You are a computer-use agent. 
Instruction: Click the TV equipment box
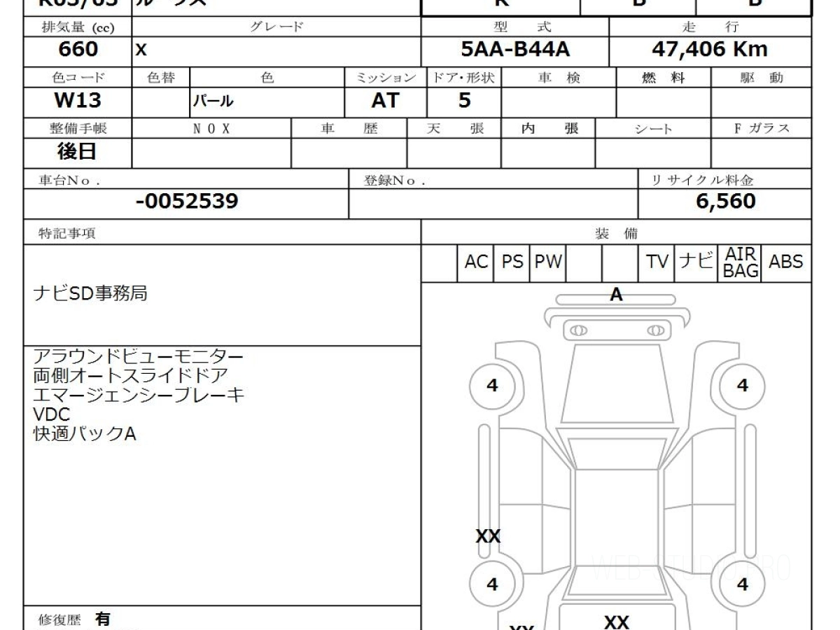[x=657, y=262]
